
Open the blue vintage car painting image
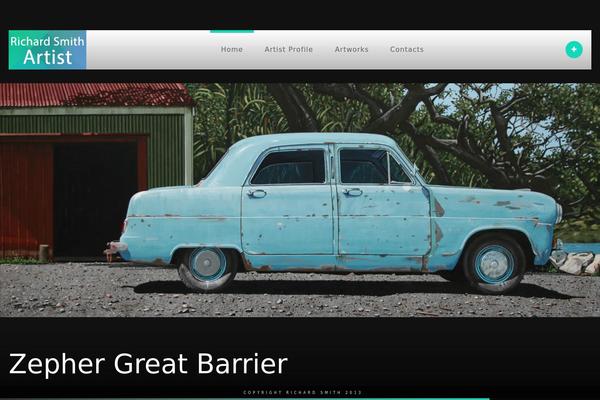pyautogui.click(x=300, y=200)
